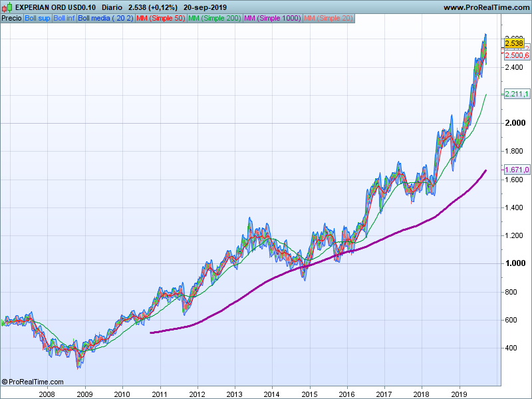Click the 2011 year label on time axis
This screenshot has height=399, width=532.
tap(160, 394)
